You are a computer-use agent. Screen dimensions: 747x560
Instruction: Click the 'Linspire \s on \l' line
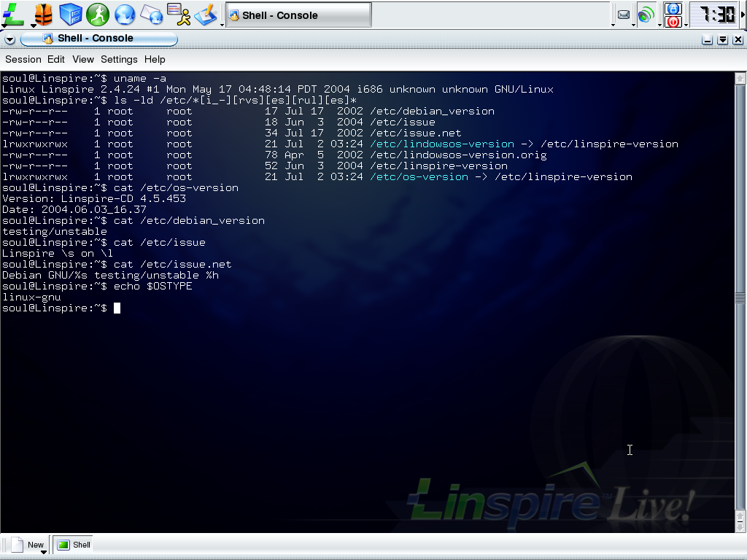point(58,253)
